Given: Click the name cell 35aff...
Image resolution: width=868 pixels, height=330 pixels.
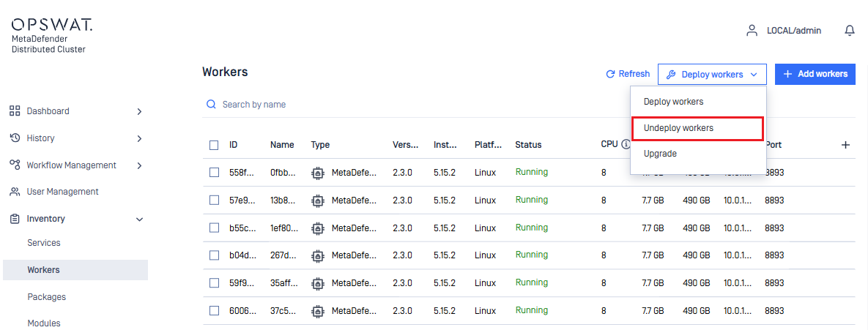Looking at the screenshot, I should click(x=284, y=283).
